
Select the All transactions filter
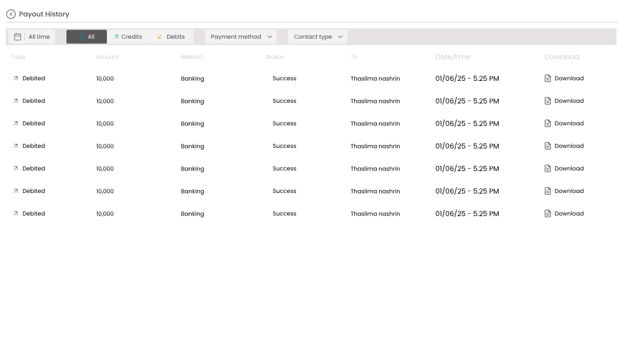tap(87, 37)
